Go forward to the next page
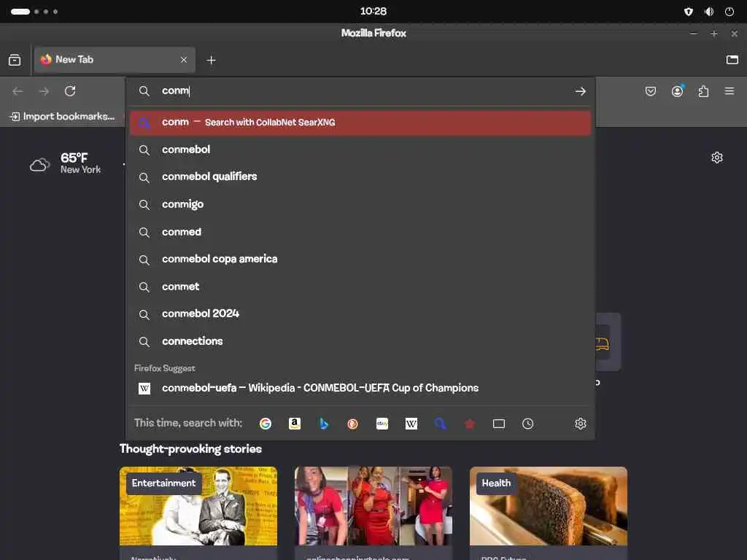This screenshot has height=560, width=747. coord(44,91)
